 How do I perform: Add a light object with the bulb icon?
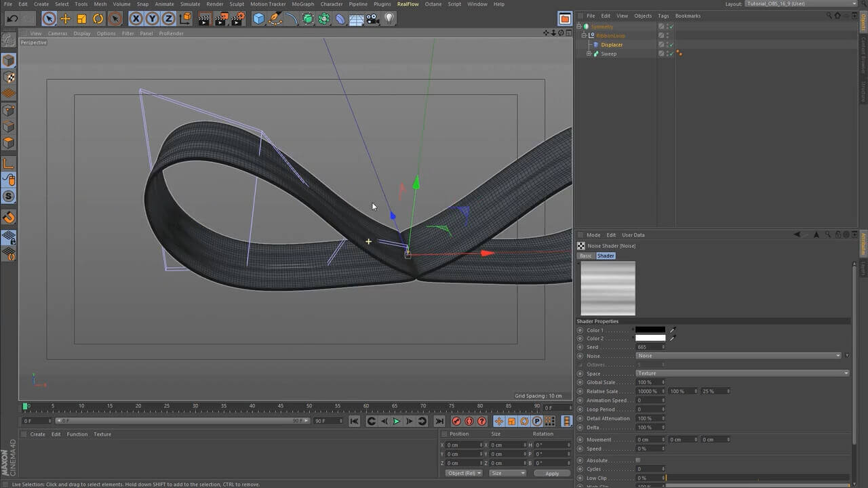(389, 19)
